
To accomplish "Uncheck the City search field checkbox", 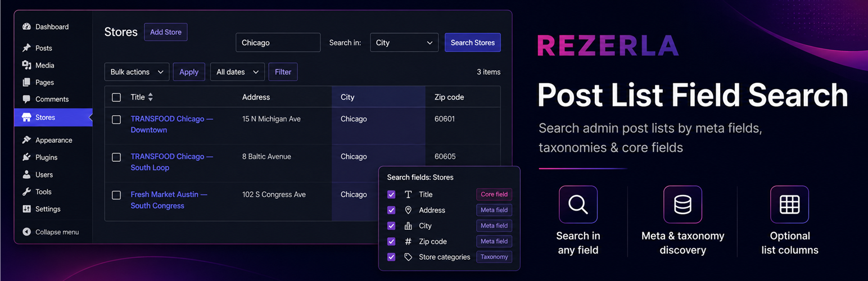I will (x=391, y=226).
